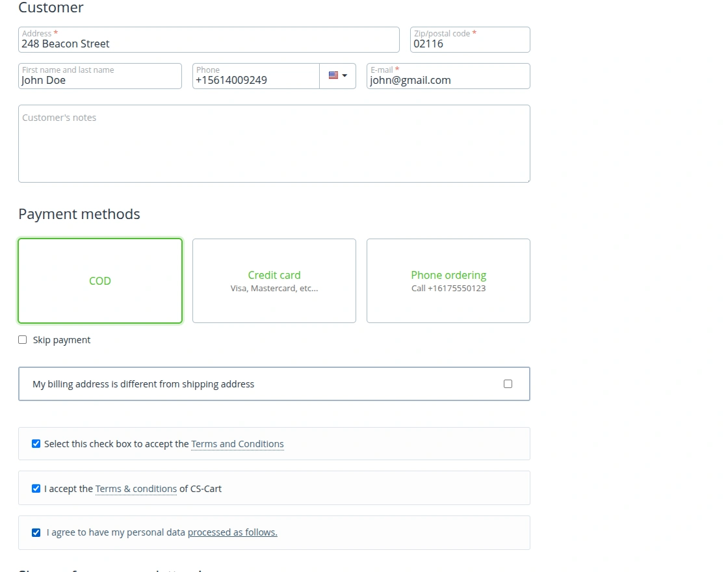Focus the E-mail field with john@gmail.com
This screenshot has width=728, height=572.
point(448,80)
